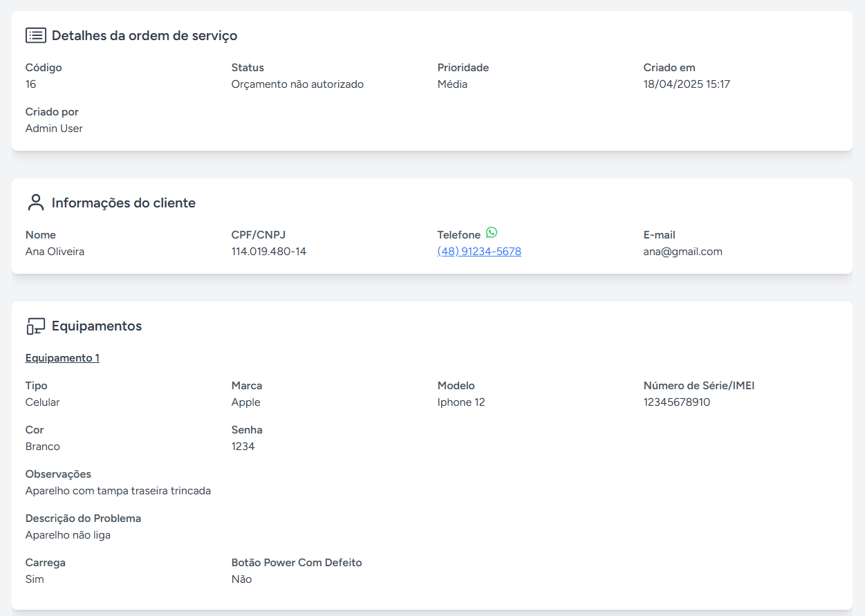
Task: Click the problem description Aparelho não liga
Action: pos(68,535)
